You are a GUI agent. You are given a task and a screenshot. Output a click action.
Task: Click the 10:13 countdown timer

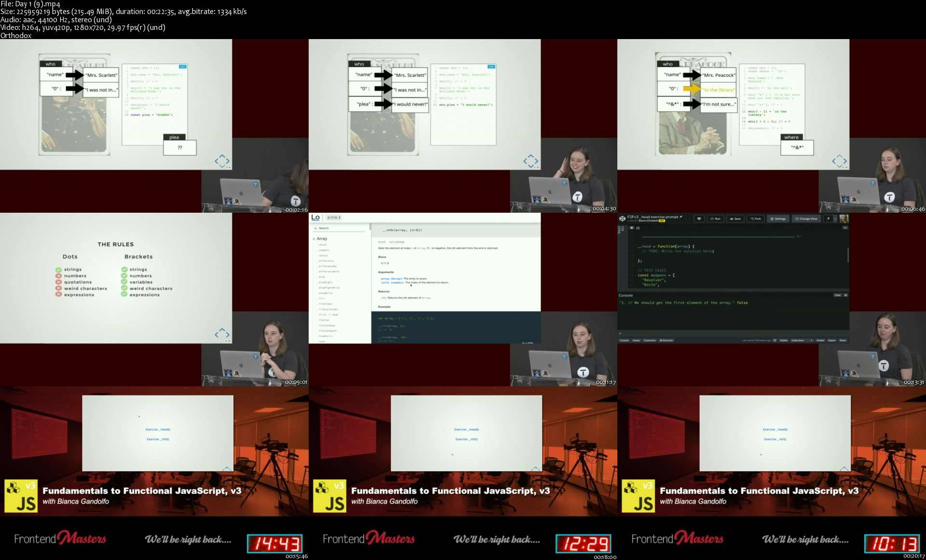892,544
